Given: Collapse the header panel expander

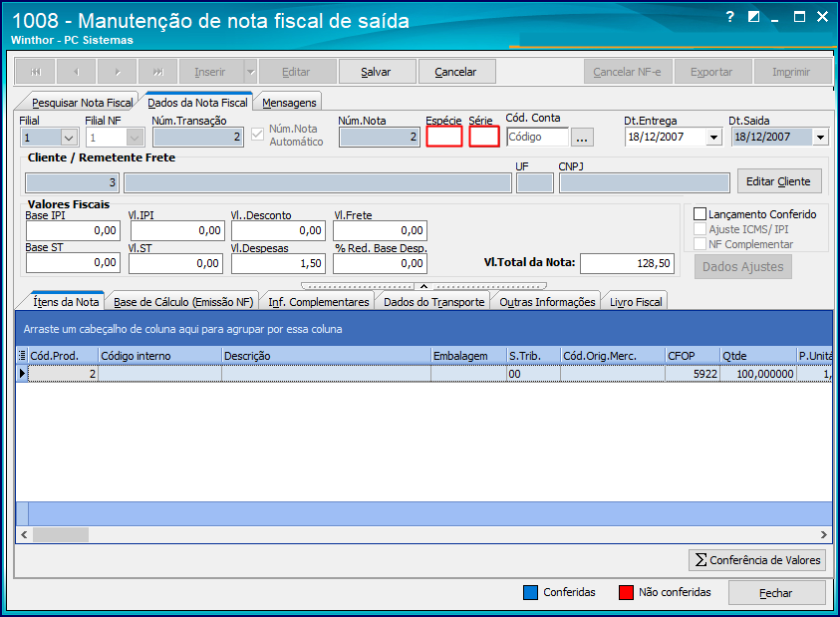Looking at the screenshot, I should click(423, 286).
